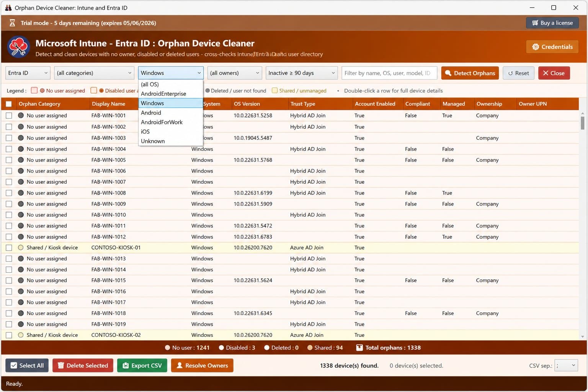
Task: Click the gear icon on Credentials button
Action: [x=536, y=47]
